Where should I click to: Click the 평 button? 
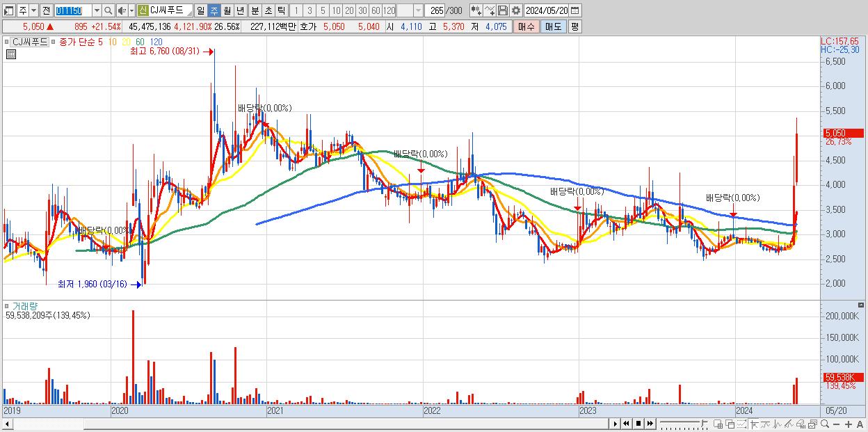coord(574,26)
